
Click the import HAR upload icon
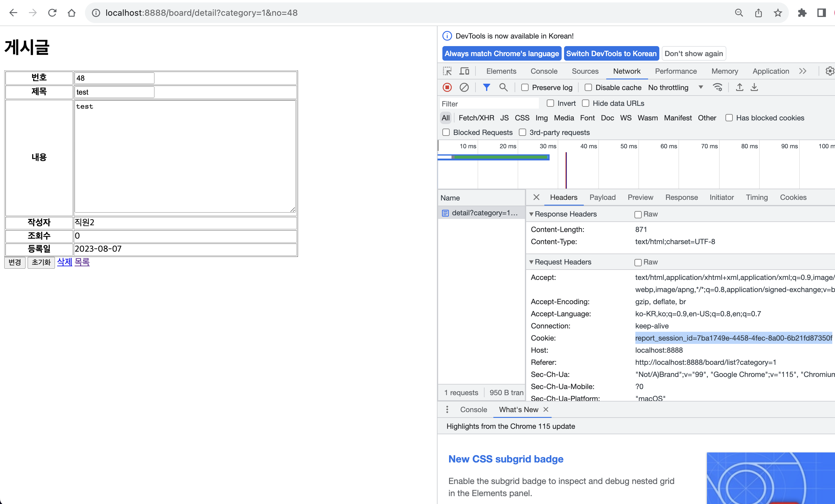pyautogui.click(x=739, y=87)
